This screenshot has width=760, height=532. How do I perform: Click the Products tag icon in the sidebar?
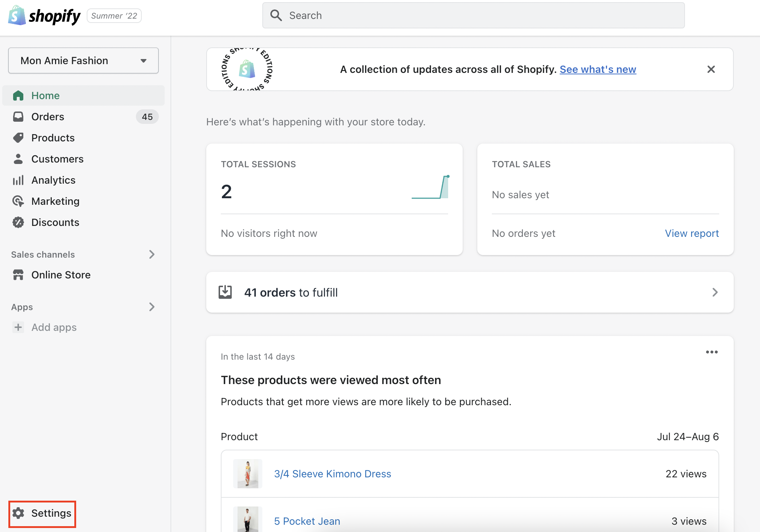(18, 138)
